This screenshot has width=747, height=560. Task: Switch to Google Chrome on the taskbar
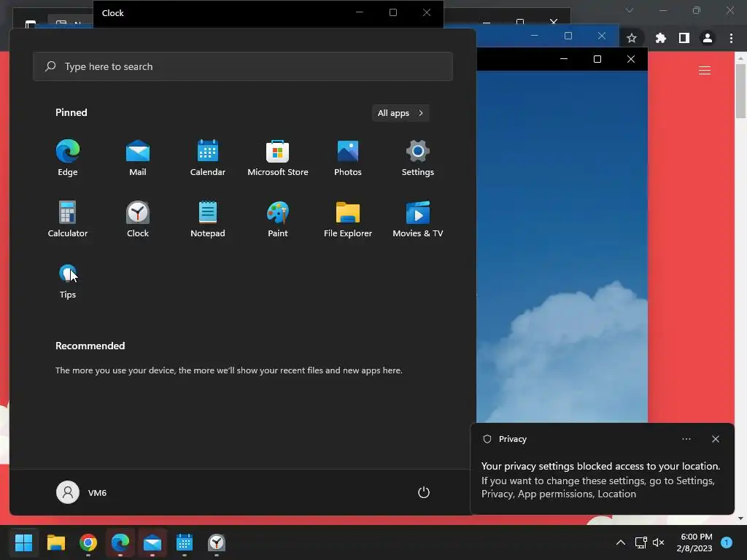coord(88,542)
